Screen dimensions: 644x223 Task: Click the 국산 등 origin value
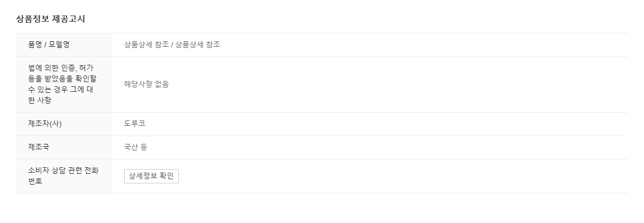[136, 147]
